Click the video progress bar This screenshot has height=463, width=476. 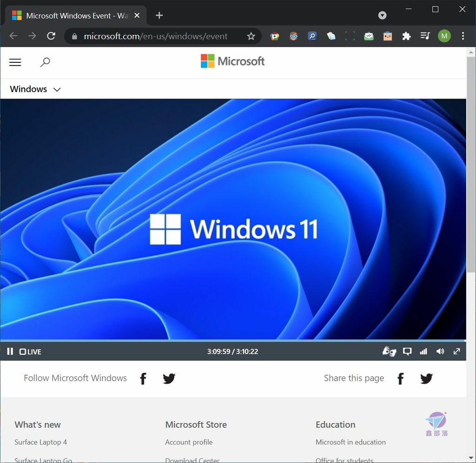(233, 341)
